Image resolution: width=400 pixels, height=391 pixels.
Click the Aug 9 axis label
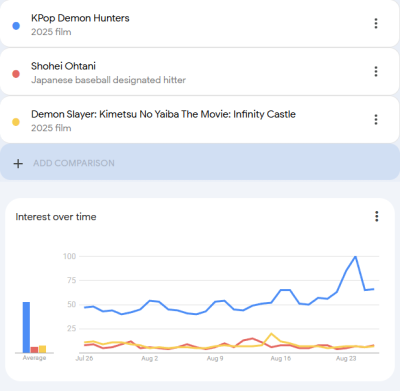tap(215, 358)
